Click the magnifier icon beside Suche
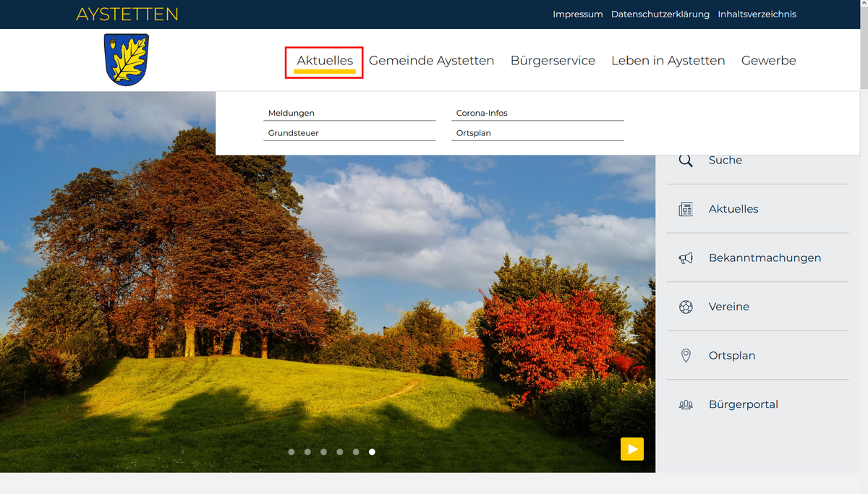Viewport: 868px width, 494px height. tap(686, 161)
